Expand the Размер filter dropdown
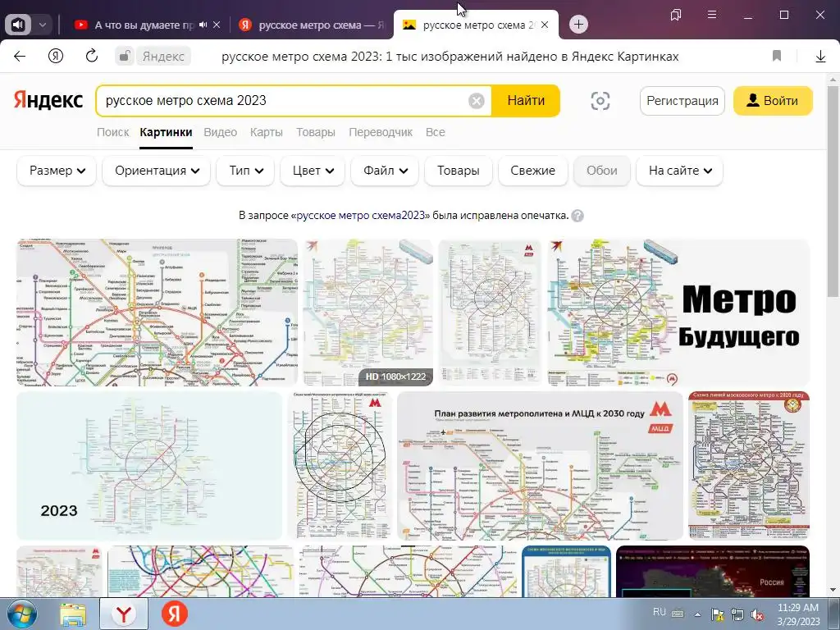 coord(57,171)
